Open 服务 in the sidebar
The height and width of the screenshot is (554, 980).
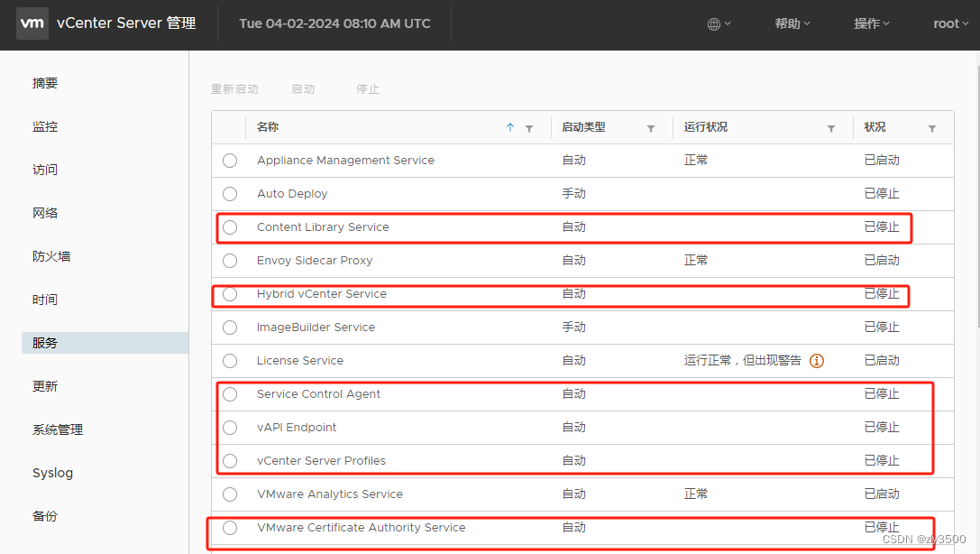coord(105,343)
